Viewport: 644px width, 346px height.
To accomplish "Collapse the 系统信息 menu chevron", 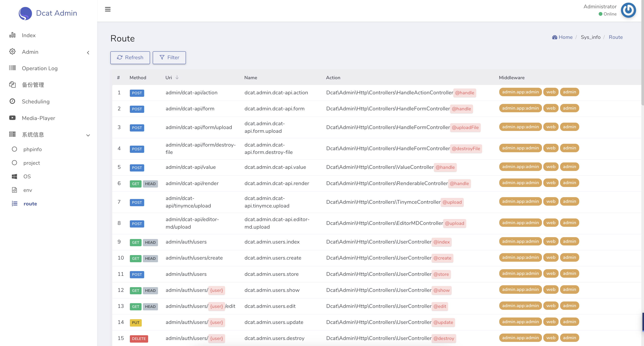I will tap(88, 135).
